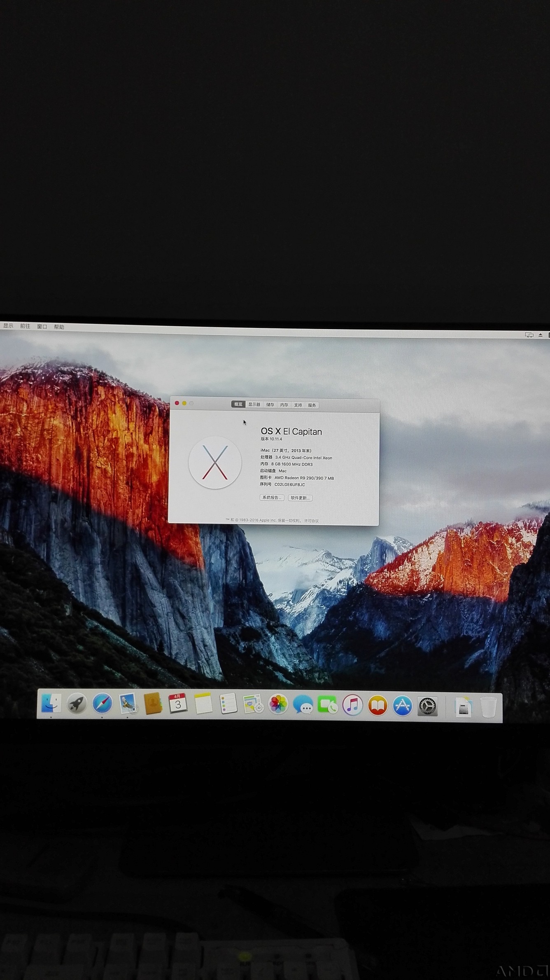The image size is (550, 980).
Task: Open Reminders list icon in Dock
Action: coord(228,703)
